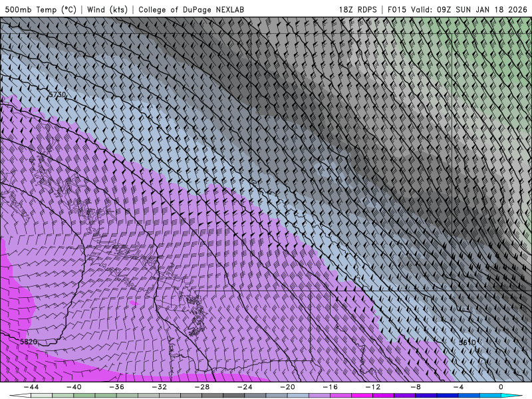This screenshot has width=532, height=399.
Task: Pick the bright magenta swatch left of -12
Action: pos(362,396)
